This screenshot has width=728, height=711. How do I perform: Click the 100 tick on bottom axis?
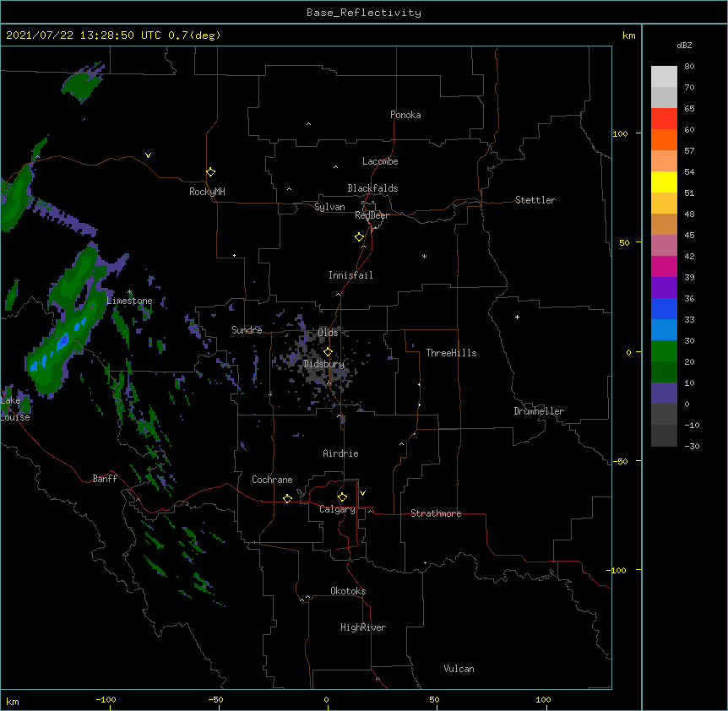click(x=543, y=700)
